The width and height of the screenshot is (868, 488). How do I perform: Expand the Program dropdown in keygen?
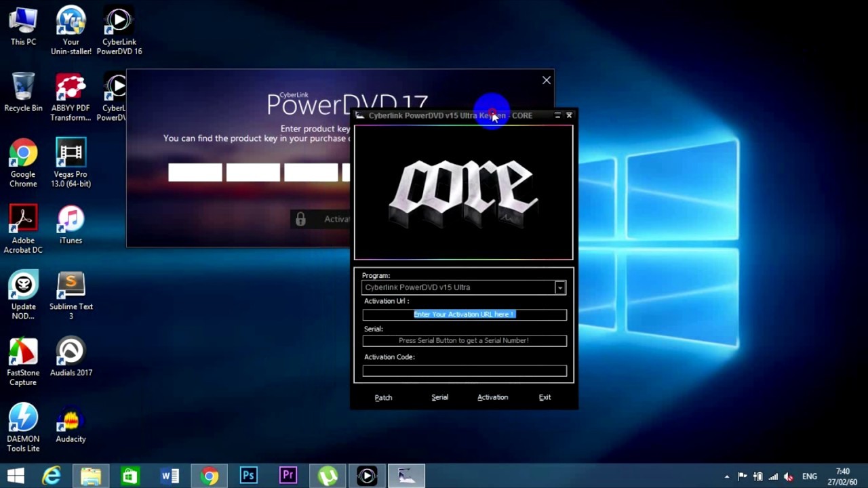click(560, 287)
